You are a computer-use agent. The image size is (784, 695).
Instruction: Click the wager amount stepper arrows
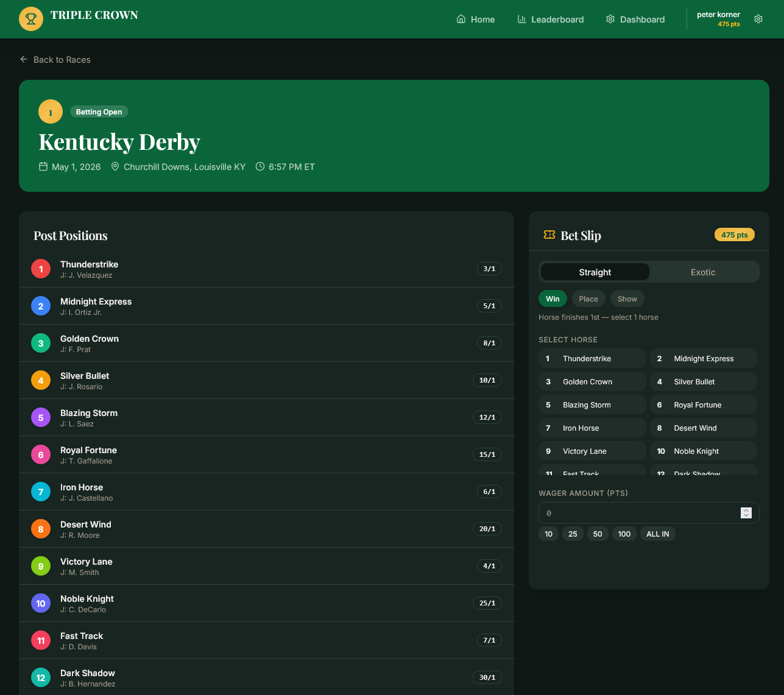(746, 513)
